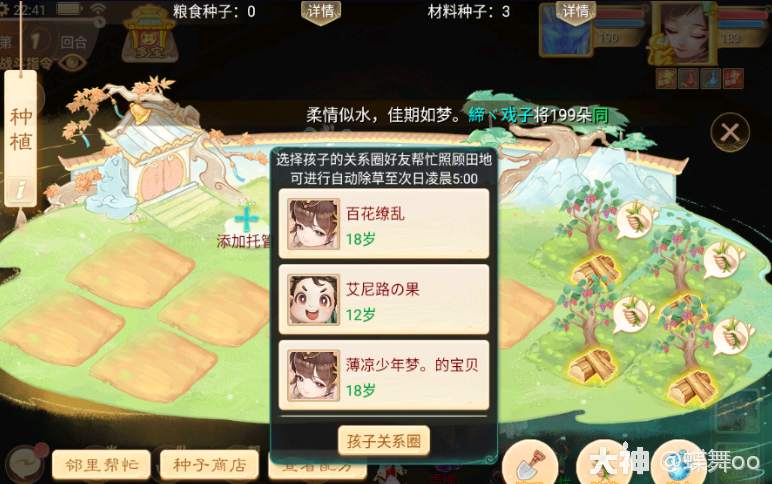Click the 孩子关系圈 button
Viewport: 772px width, 484px height.
tap(384, 441)
